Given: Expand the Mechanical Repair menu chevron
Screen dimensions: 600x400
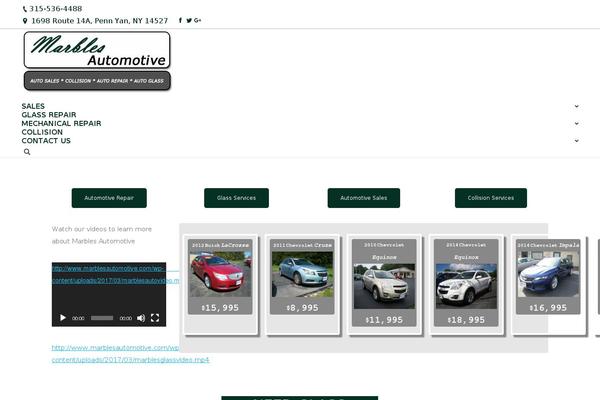Looking at the screenshot, I should (576, 123).
